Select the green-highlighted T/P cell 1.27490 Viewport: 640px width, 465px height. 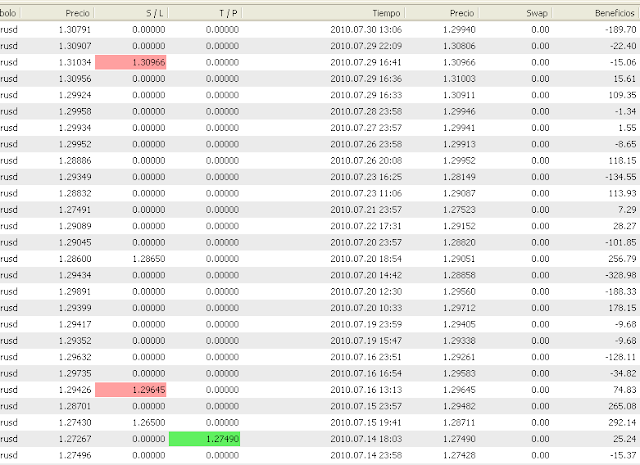click(204, 439)
